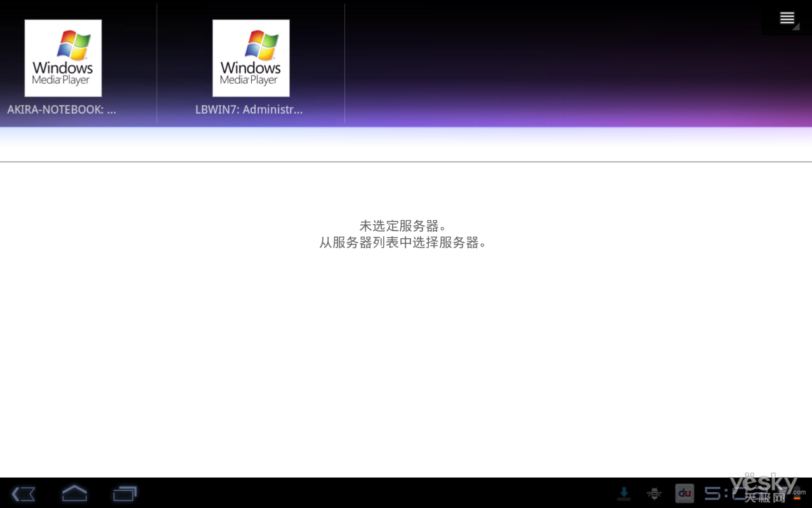Viewport: 812px width, 508px height.
Task: Tap the Android back button
Action: pos(23,493)
